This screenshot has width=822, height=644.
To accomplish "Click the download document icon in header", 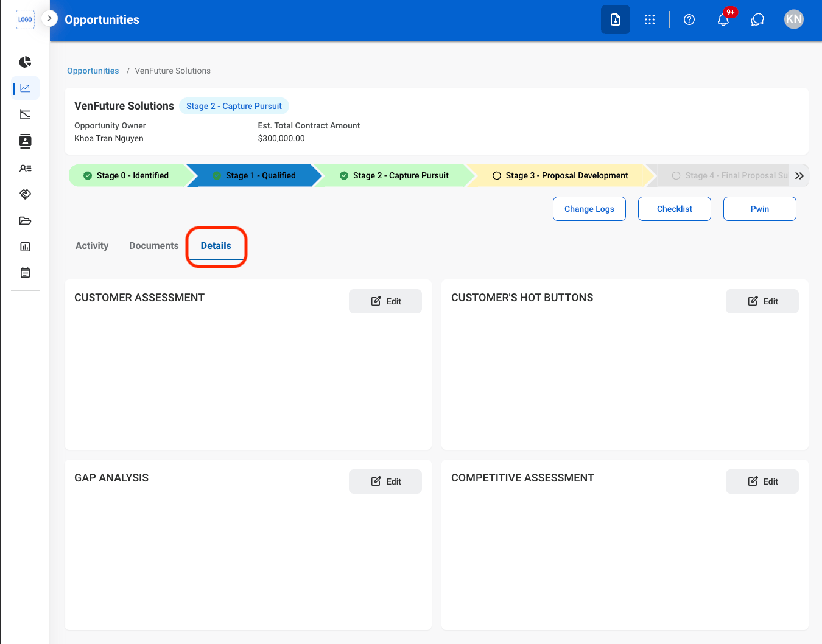I will click(x=616, y=19).
